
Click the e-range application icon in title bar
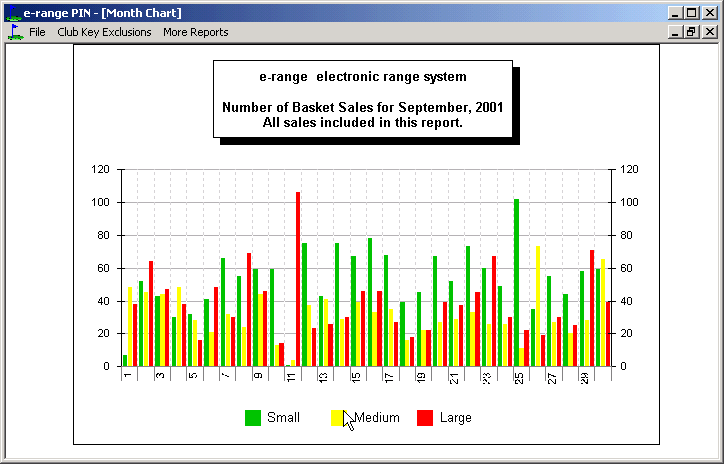click(11, 13)
